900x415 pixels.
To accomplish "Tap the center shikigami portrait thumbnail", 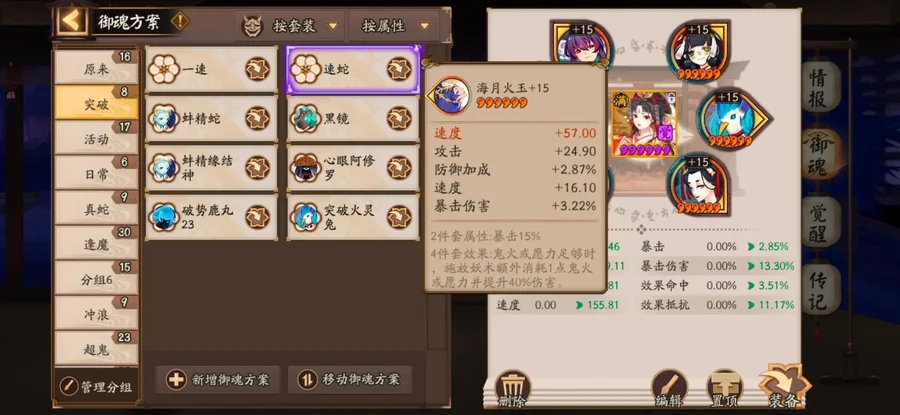I will (x=643, y=123).
